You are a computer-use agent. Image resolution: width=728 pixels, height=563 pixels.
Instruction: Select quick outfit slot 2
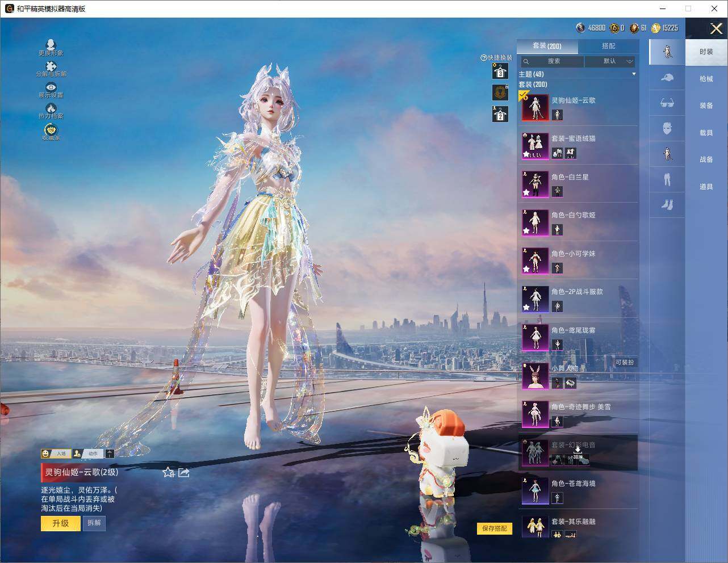500,114
